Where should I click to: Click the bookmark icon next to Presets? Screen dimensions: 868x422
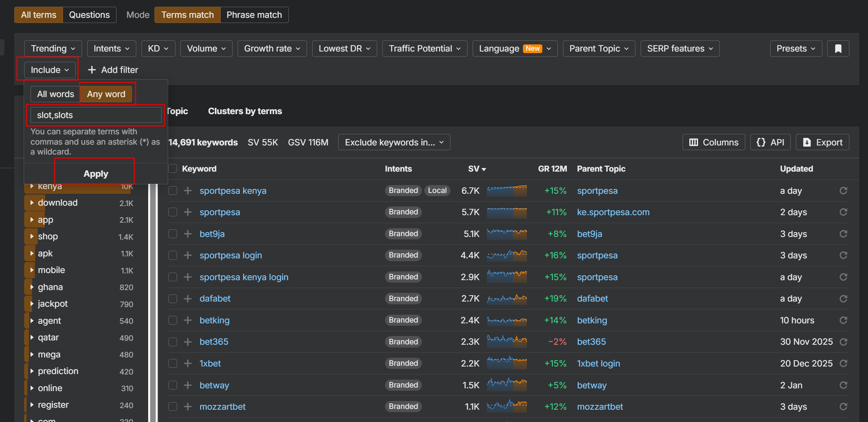click(x=838, y=48)
